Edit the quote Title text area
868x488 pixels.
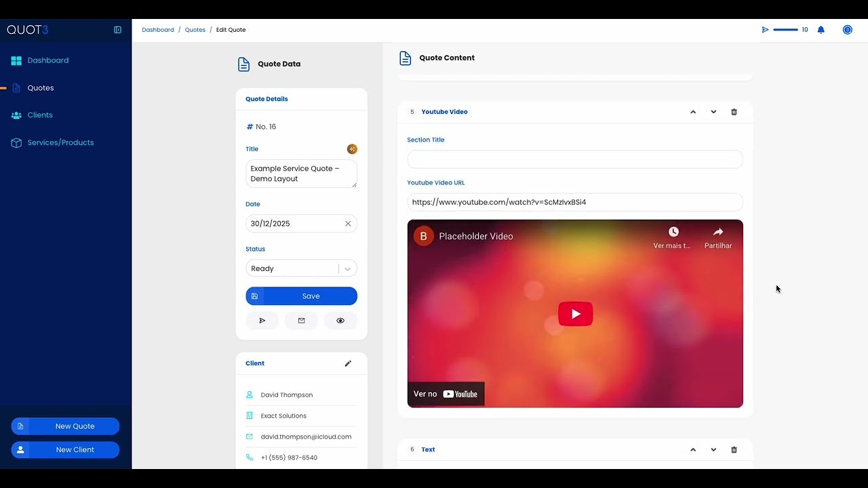pyautogui.click(x=301, y=174)
